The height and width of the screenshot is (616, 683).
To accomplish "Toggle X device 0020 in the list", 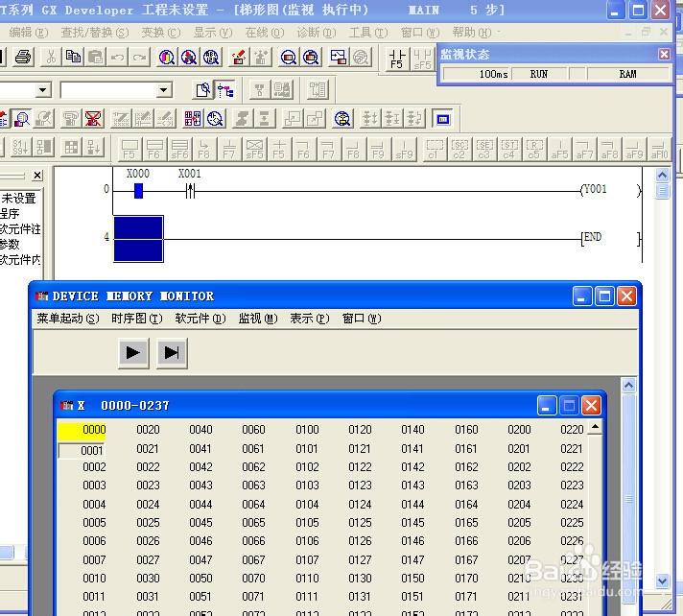I will coord(148,430).
